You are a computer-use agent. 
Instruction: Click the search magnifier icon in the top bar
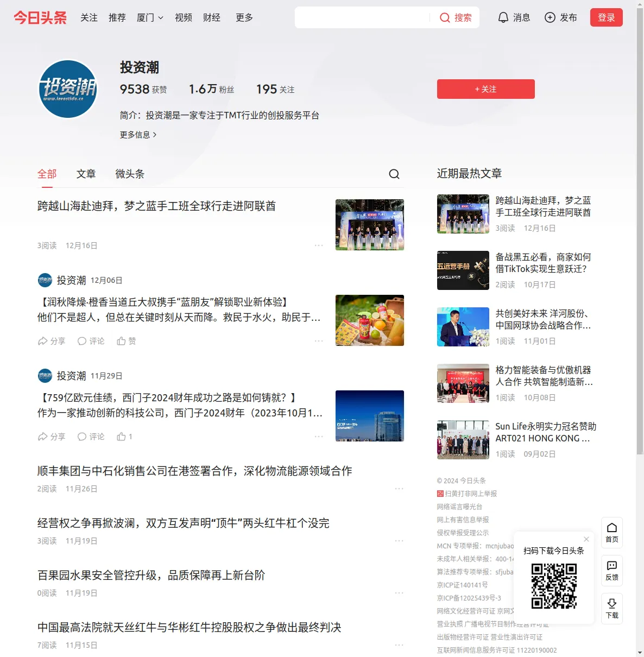click(445, 17)
